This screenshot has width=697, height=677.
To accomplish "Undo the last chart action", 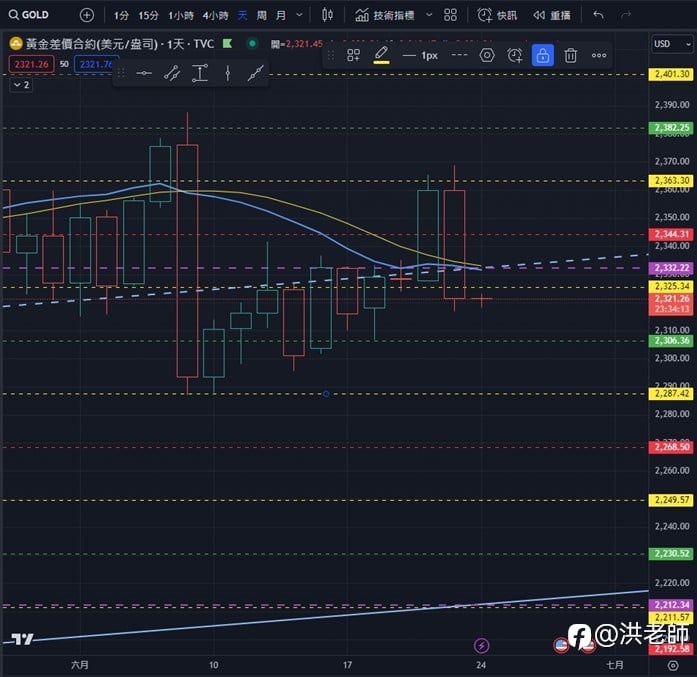I will click(598, 15).
